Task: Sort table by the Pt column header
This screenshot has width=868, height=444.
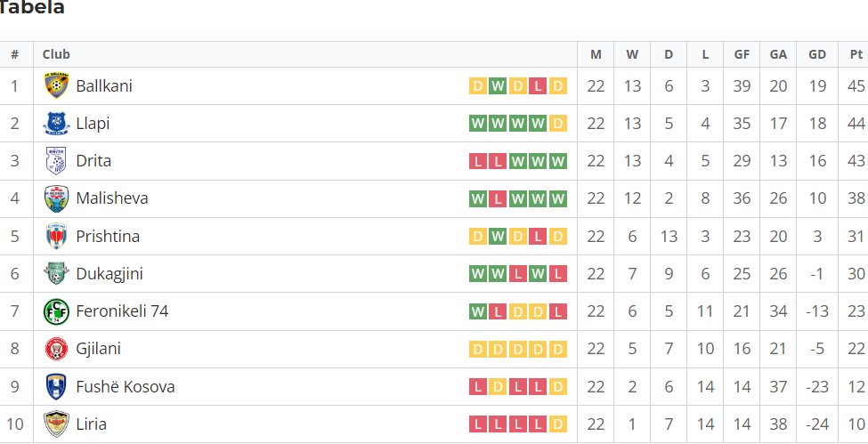Action: point(856,54)
